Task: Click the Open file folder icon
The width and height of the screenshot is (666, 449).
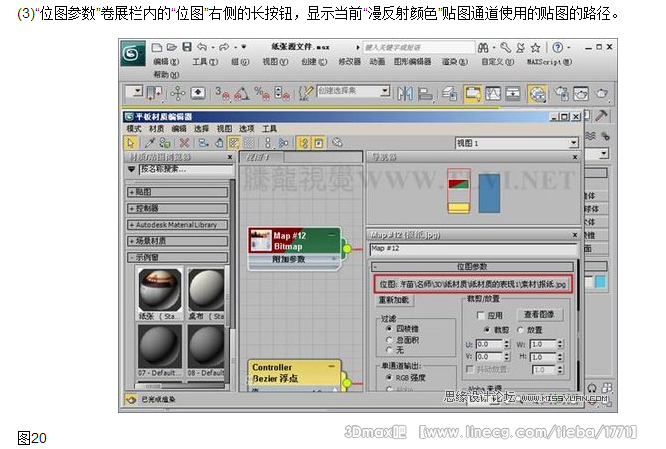Action: click(172, 47)
